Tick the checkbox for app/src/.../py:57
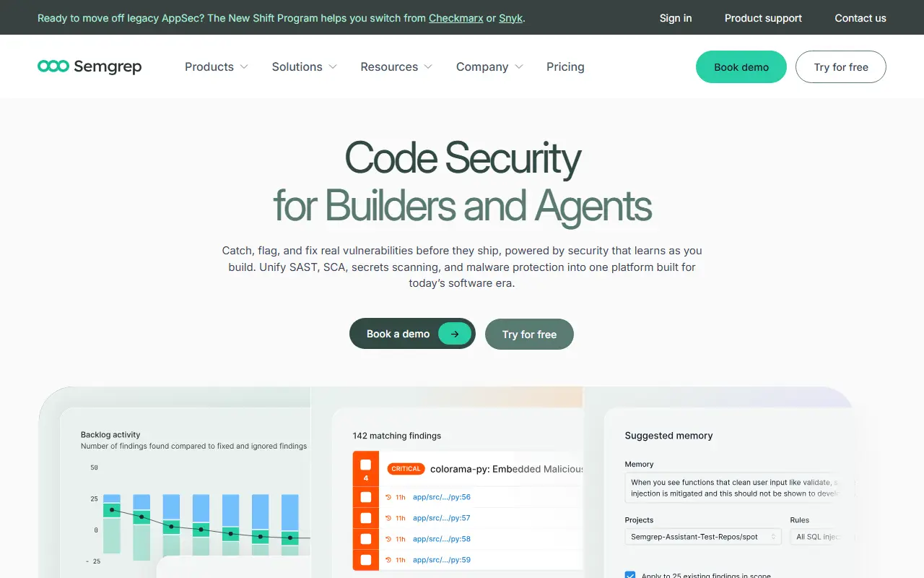This screenshot has width=924, height=578. point(366,518)
